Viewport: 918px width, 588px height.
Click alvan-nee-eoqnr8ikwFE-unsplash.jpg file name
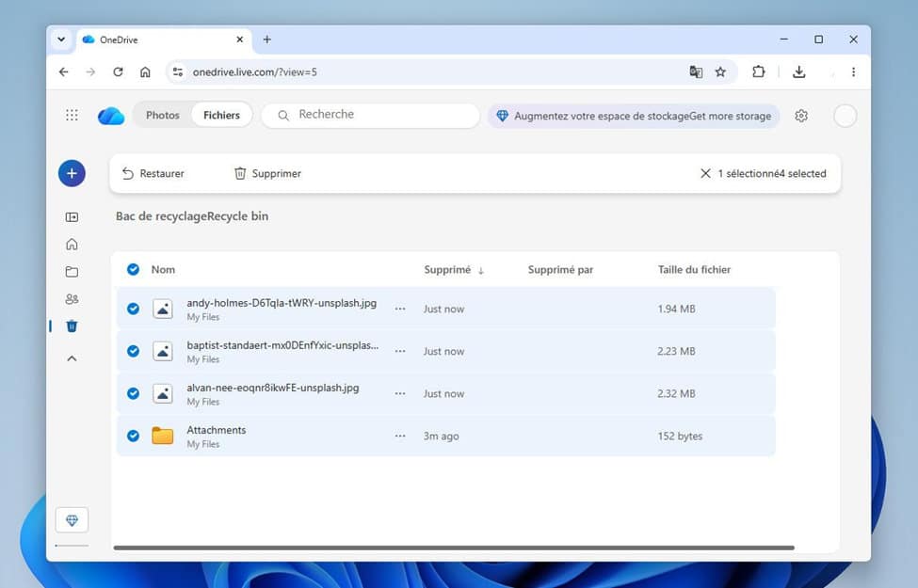pyautogui.click(x=273, y=388)
